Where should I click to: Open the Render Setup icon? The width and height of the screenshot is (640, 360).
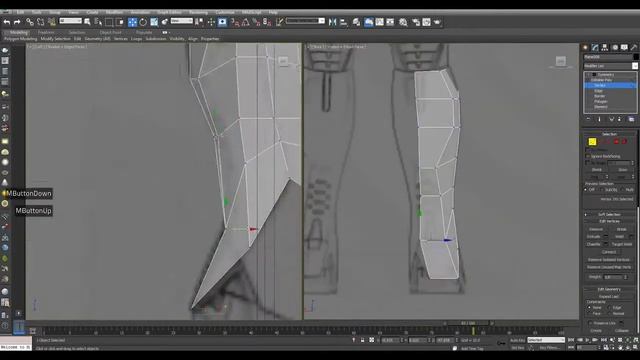[416, 22]
